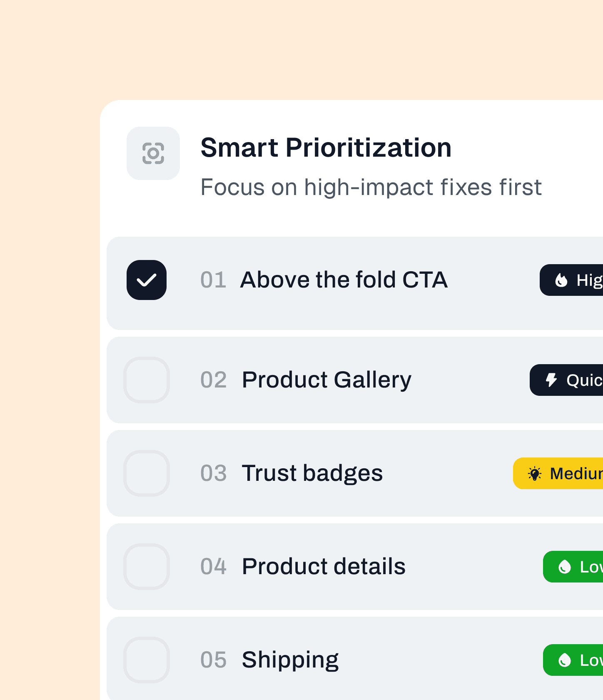Click the leaf icon in Shipping row badge
The height and width of the screenshot is (700, 603).
tap(565, 660)
